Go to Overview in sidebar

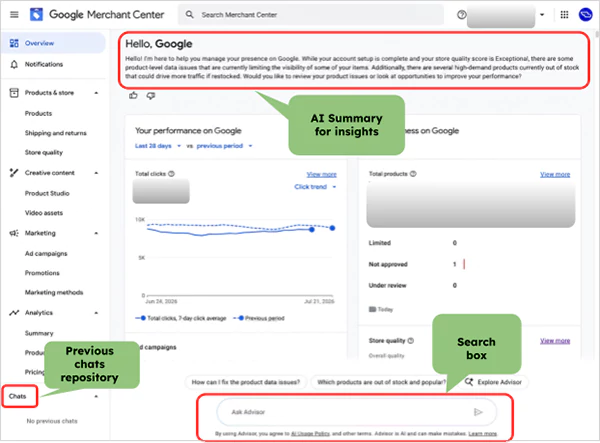(x=53, y=43)
